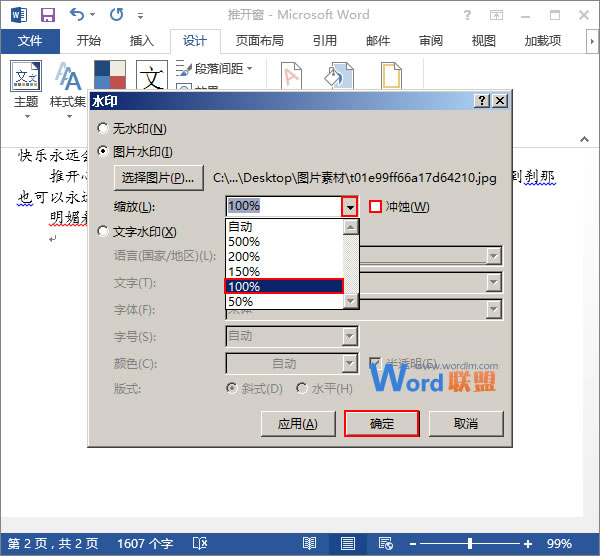Switch to the 引用 (References) tab
Viewport: 600px width, 556px height.
(x=324, y=41)
